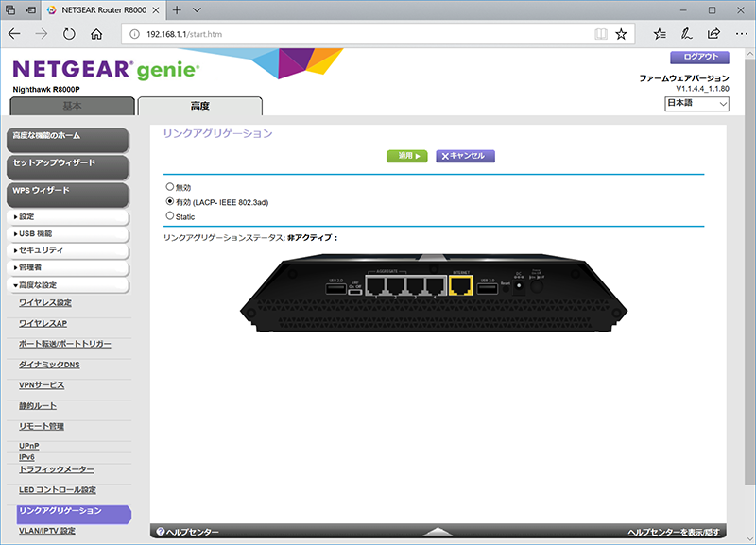Image resolution: width=756 pixels, height=545 pixels.
Task: Switch to the 基本 tab
Action: point(72,106)
